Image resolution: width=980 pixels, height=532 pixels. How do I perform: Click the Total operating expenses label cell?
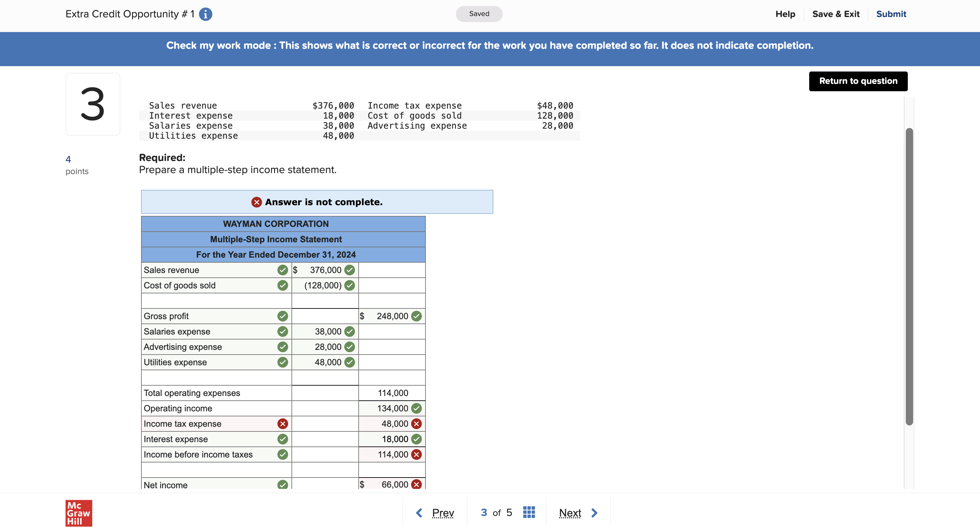coord(217,393)
